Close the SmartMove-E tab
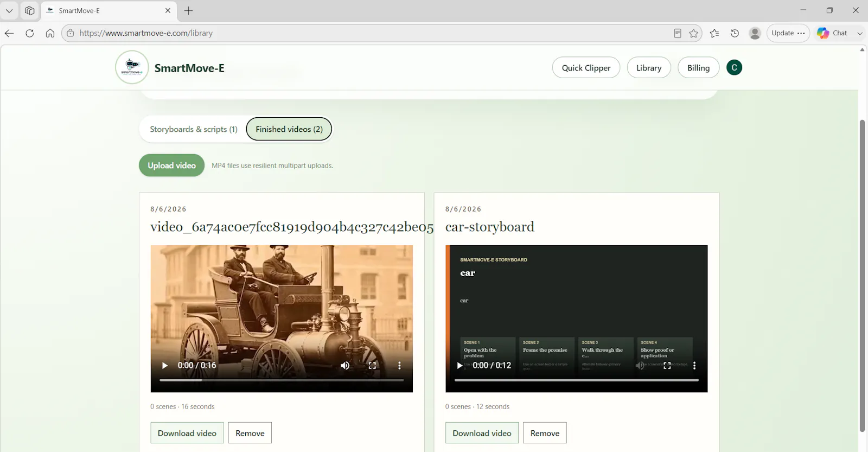Screen dimensions: 868x452 168,10
